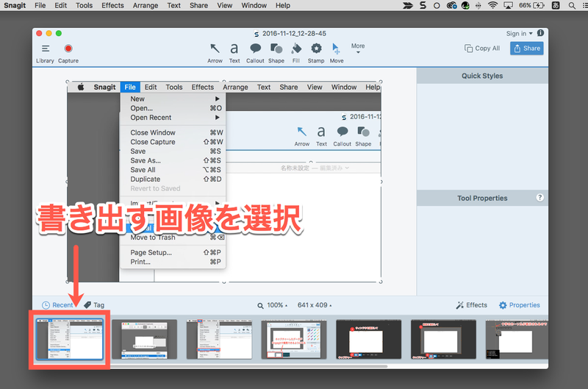This screenshot has height=389, width=588.
Task: Open the Properties panel
Action: (520, 305)
